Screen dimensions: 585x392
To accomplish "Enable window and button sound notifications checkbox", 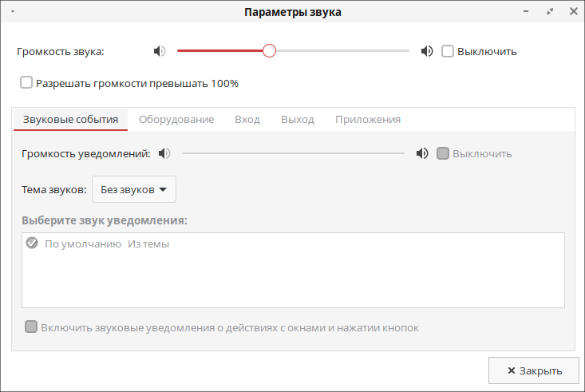I will click(31, 327).
